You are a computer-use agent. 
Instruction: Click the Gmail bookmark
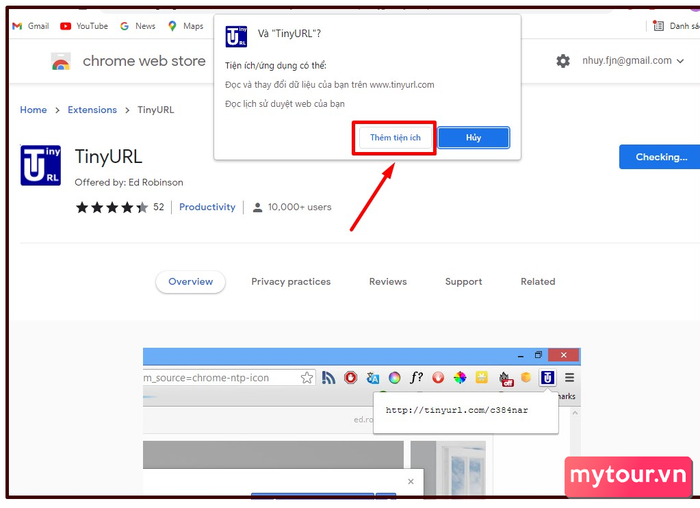tap(30, 26)
